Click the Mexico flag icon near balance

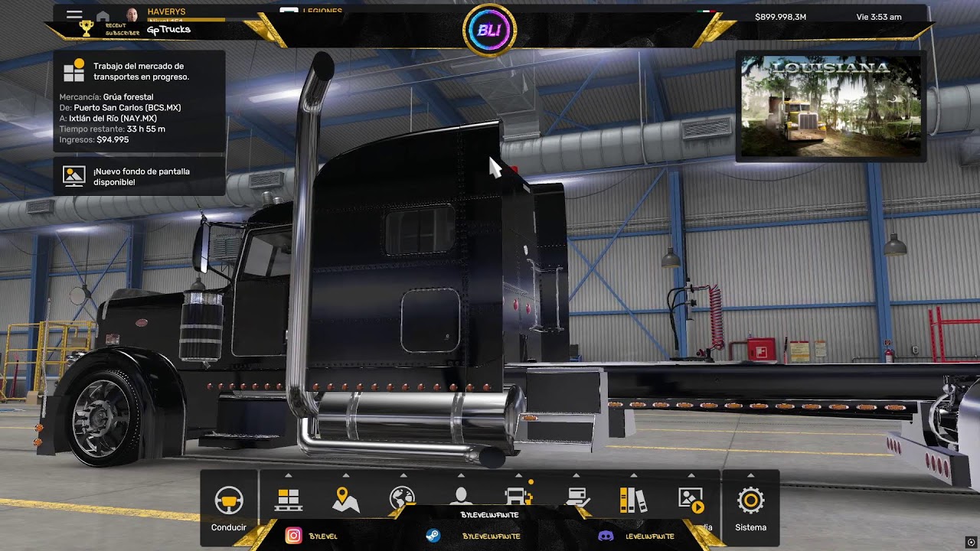coord(706,12)
